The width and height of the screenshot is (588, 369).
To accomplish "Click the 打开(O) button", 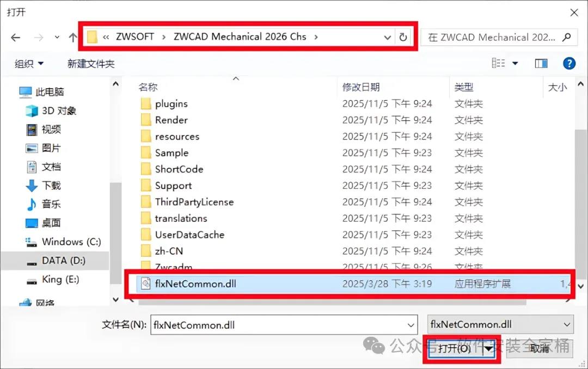I will pyautogui.click(x=455, y=349).
